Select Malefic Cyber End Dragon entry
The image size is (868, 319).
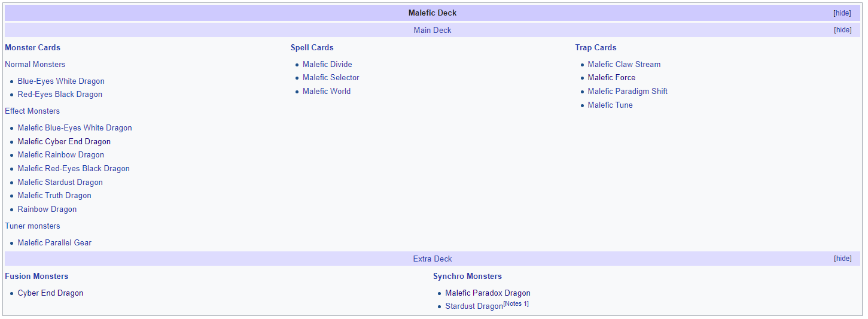tap(64, 141)
